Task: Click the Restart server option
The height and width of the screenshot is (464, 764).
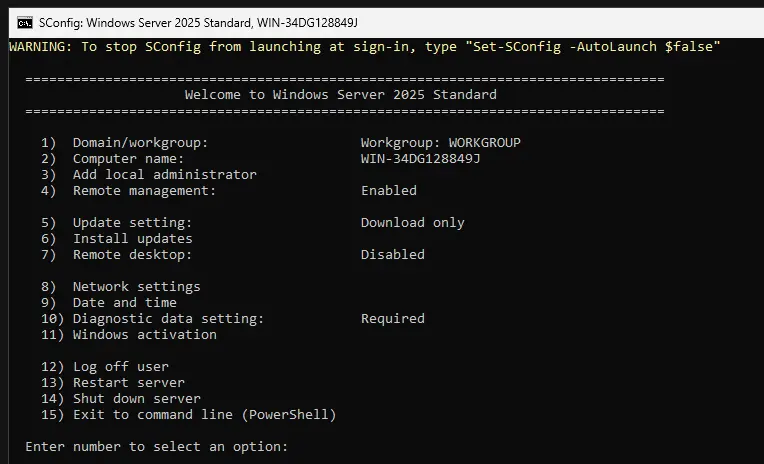Action: tap(128, 382)
